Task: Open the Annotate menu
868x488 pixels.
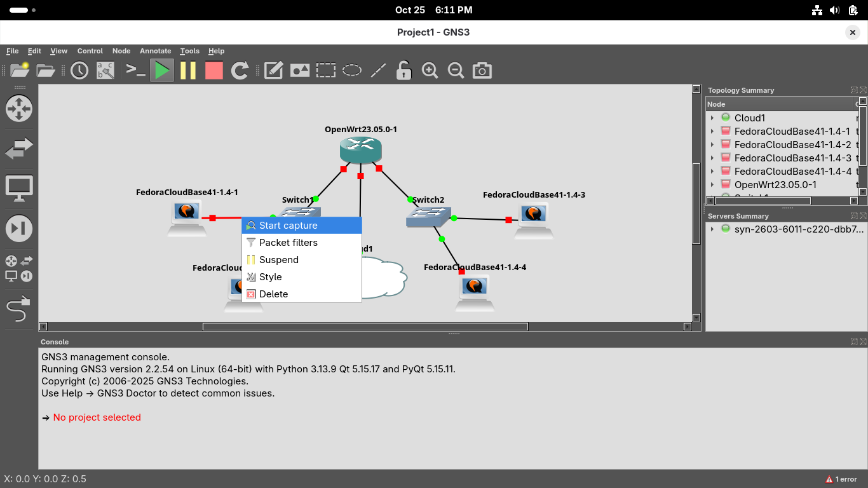Action: pyautogui.click(x=155, y=51)
